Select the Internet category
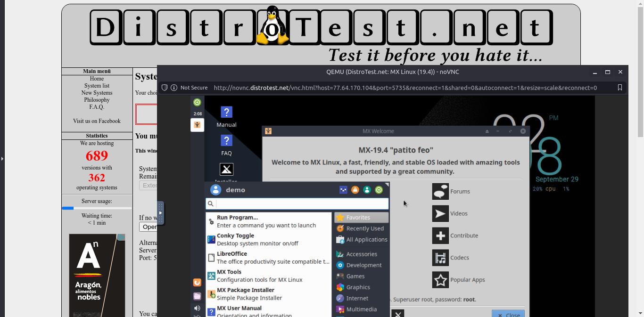The image size is (644, 317). tap(362, 298)
